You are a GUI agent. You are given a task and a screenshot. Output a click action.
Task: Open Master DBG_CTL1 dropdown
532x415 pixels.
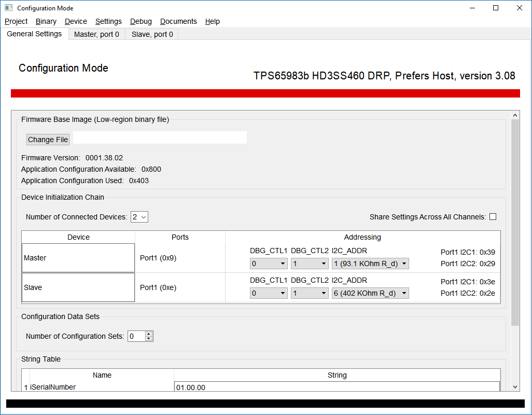point(269,264)
